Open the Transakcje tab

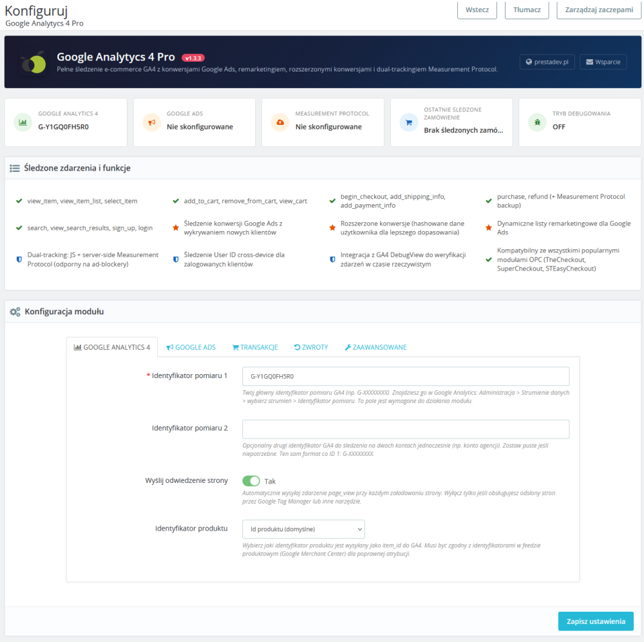tap(255, 348)
